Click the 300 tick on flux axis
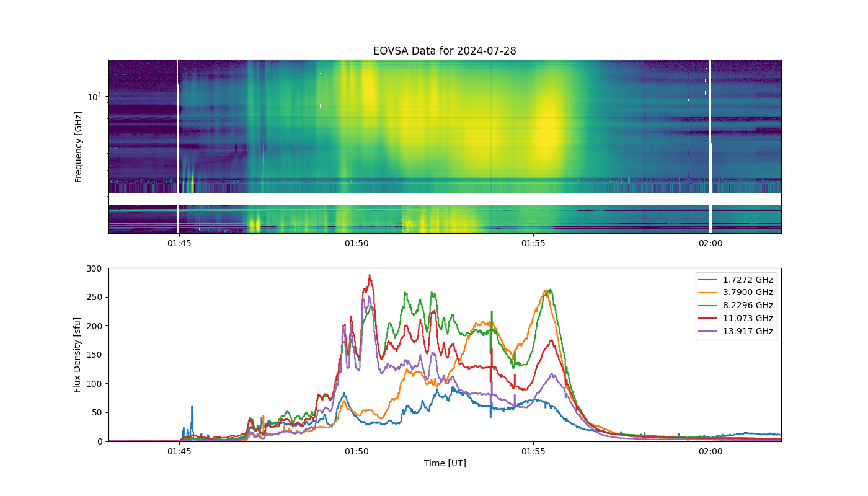Image resolution: width=868 pixels, height=496 pixels. click(x=95, y=268)
